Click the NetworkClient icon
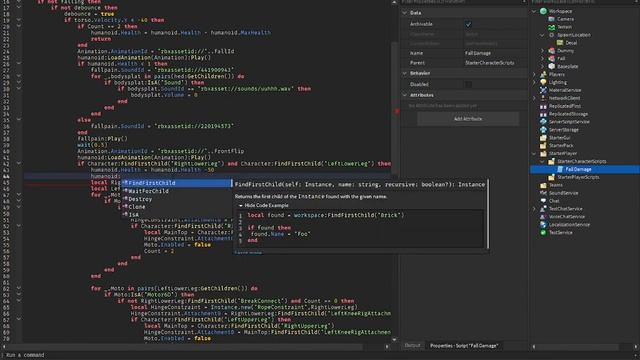640x360 pixels. [x=543, y=98]
